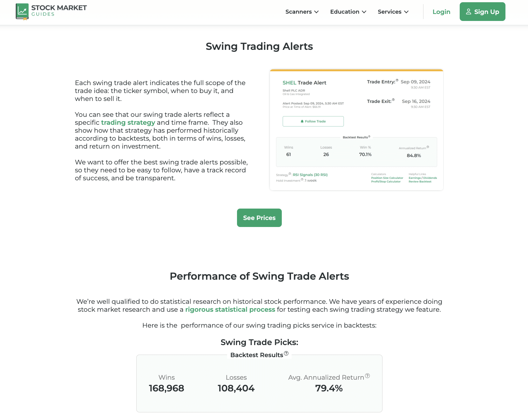The image size is (528, 420).
Task: Click the Position Size Calculator link
Action: (387, 178)
